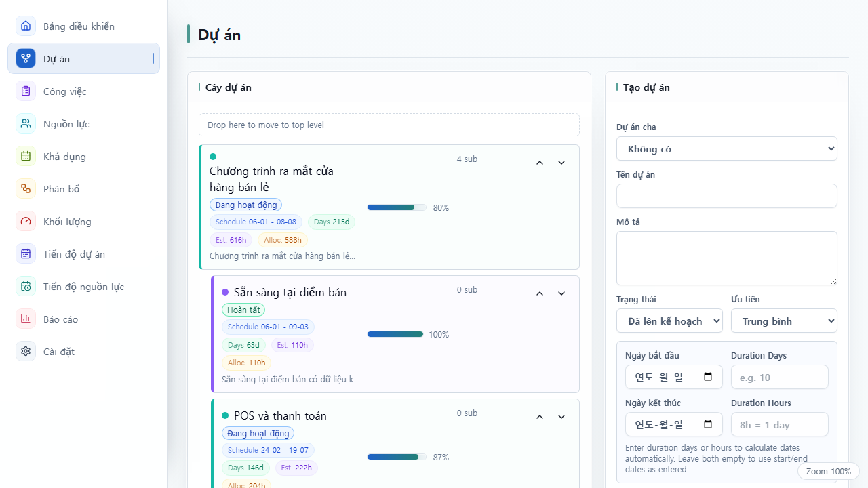This screenshot has height=488, width=868.
Task: Go to Tiến độ dự án
Action: coord(84,254)
